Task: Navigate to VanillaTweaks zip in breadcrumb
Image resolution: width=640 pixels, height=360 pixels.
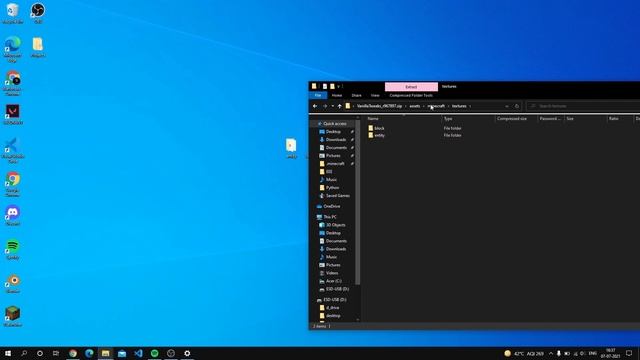Action: pyautogui.click(x=379, y=106)
